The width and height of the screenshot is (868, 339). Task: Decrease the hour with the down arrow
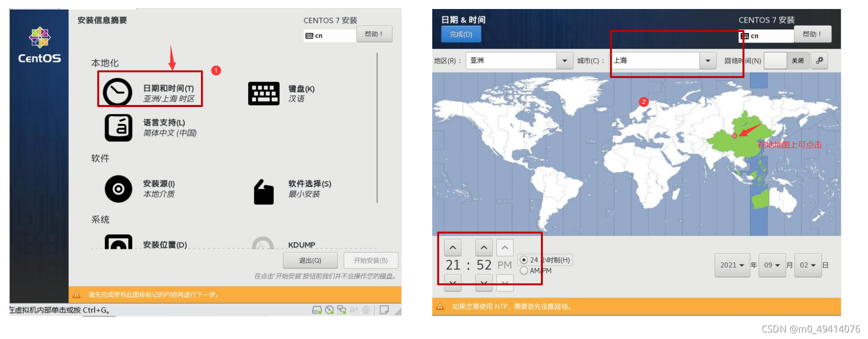(x=453, y=282)
